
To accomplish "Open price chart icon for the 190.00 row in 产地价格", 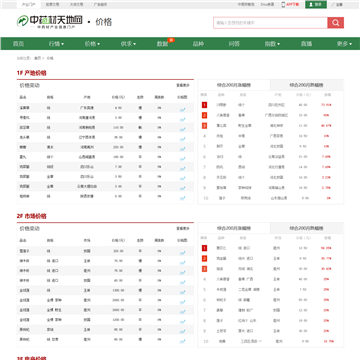I will pos(183,159).
